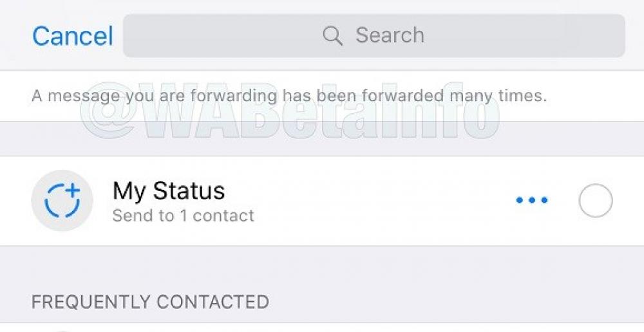Viewport: 644px width, 332px height.
Task: Tap the My Status ring icon
Action: coord(62,201)
